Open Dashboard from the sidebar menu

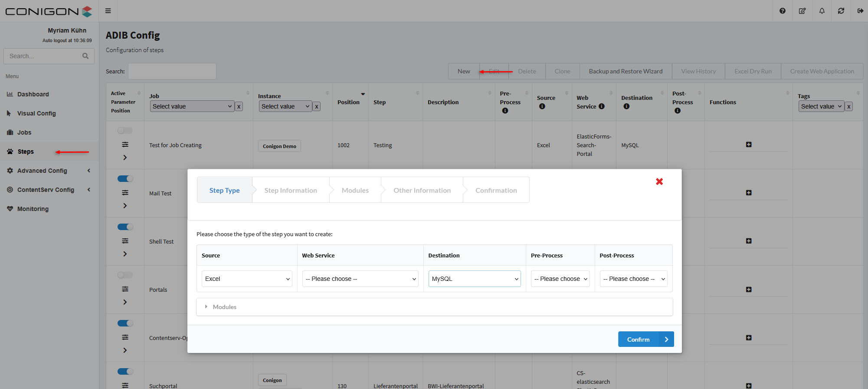pyautogui.click(x=33, y=94)
